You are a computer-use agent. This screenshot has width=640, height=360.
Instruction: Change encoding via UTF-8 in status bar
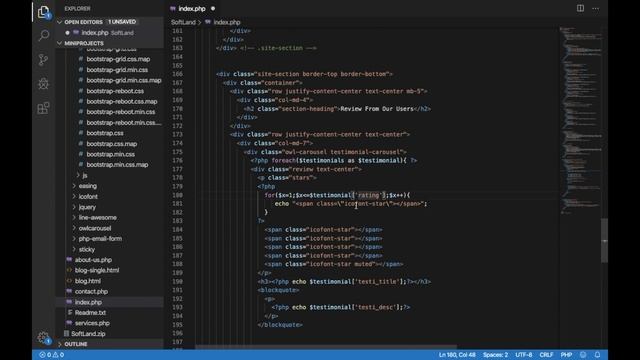pos(524,355)
